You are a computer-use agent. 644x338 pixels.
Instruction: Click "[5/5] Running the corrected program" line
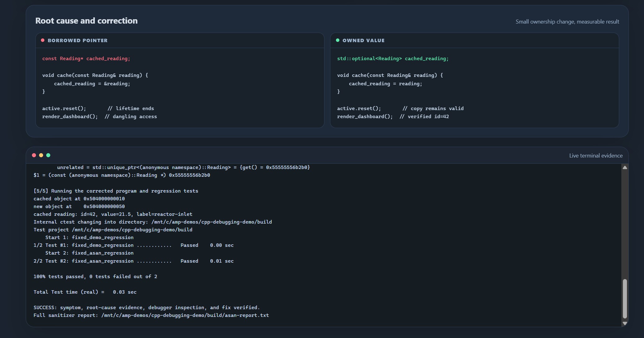click(x=116, y=191)
